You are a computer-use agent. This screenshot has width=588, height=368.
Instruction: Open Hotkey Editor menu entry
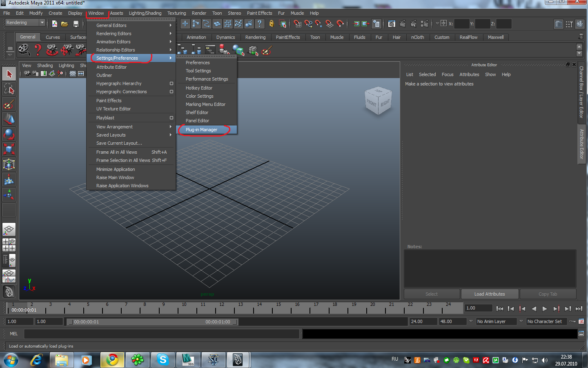207,88
